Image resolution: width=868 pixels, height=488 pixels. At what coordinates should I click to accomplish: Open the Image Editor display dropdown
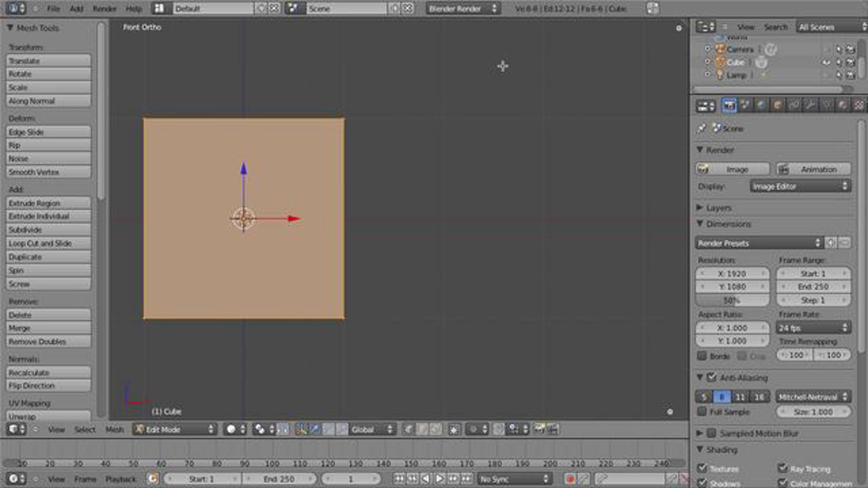coord(800,187)
